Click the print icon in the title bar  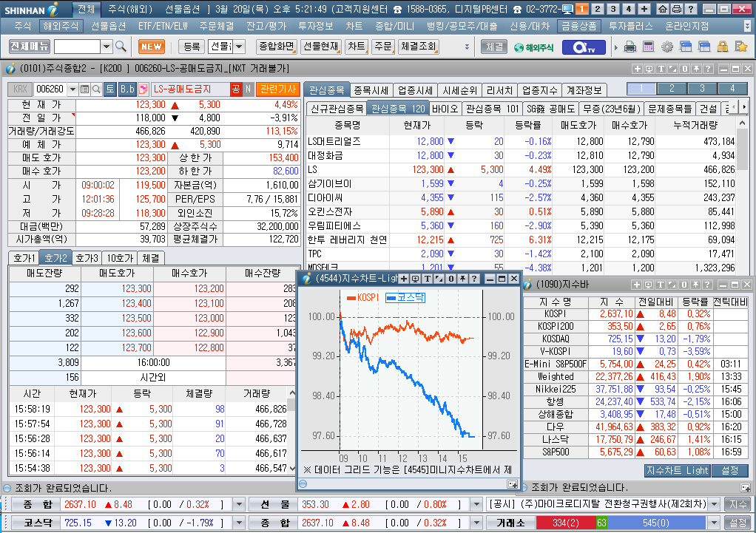click(676, 9)
